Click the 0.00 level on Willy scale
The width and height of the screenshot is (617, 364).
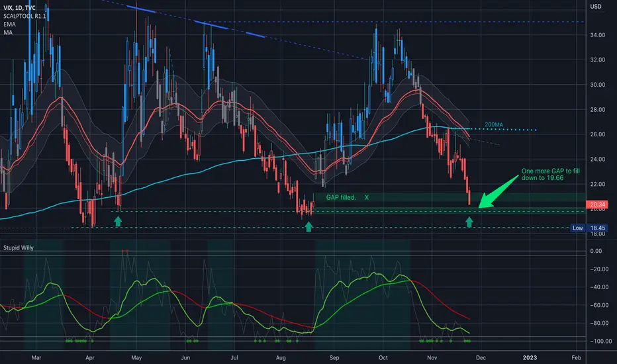596,251
